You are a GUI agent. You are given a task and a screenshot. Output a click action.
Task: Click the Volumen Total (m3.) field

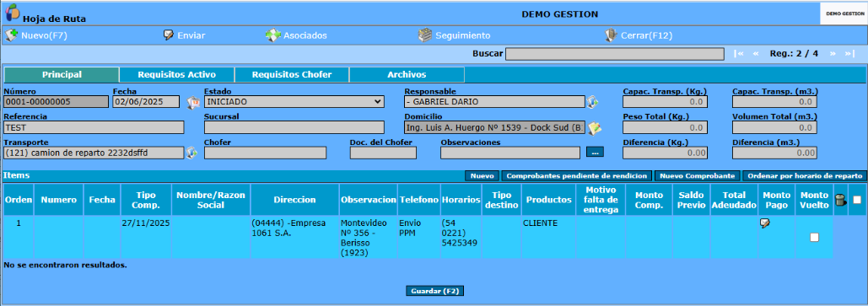(774, 128)
